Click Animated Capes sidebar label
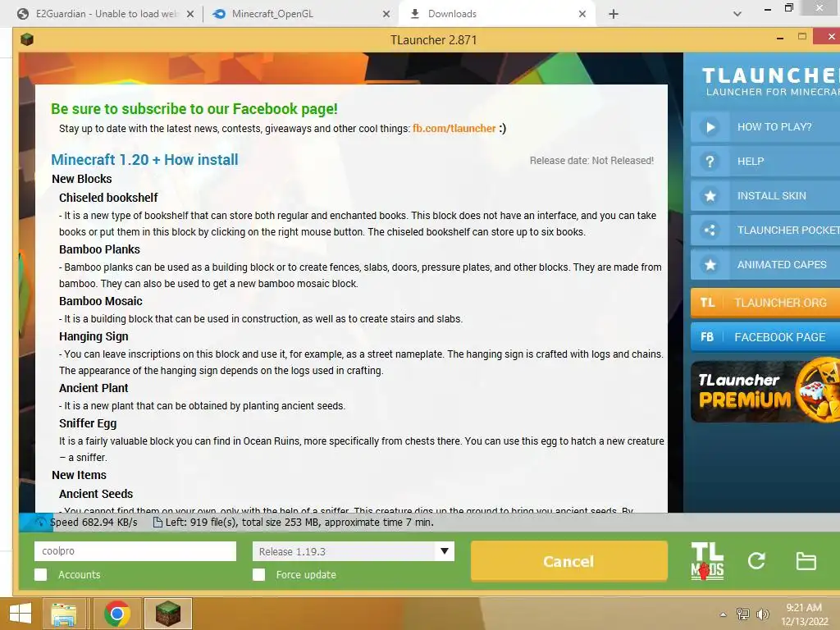This screenshot has height=630, width=840. (x=782, y=265)
